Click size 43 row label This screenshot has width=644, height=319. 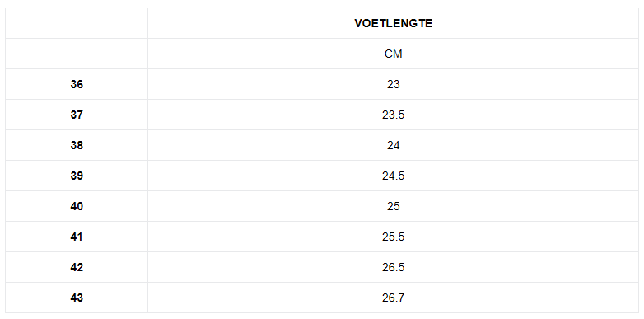coord(77,298)
